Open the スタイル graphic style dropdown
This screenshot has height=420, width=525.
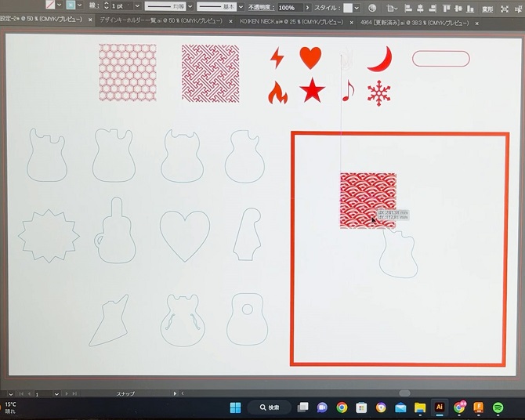click(357, 8)
